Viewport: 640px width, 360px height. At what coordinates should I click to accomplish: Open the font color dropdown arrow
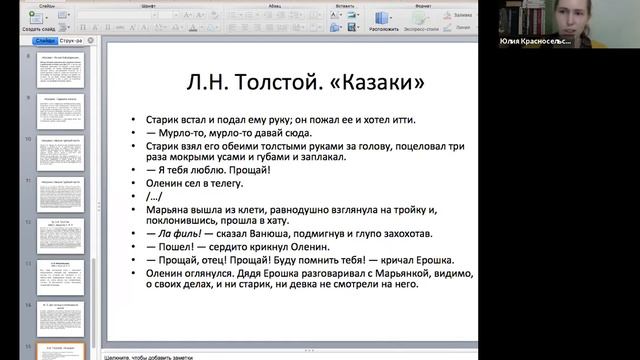(201, 28)
